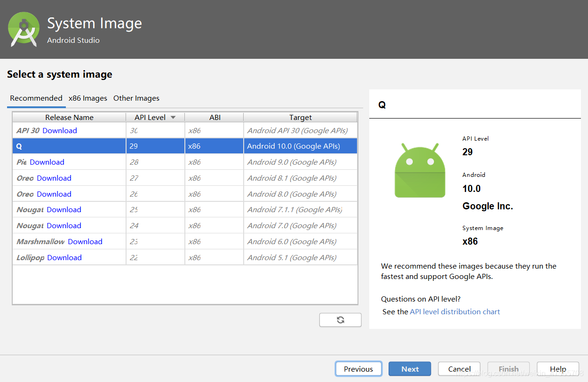
Task: Click the disabled Finish button
Action: [509, 369]
